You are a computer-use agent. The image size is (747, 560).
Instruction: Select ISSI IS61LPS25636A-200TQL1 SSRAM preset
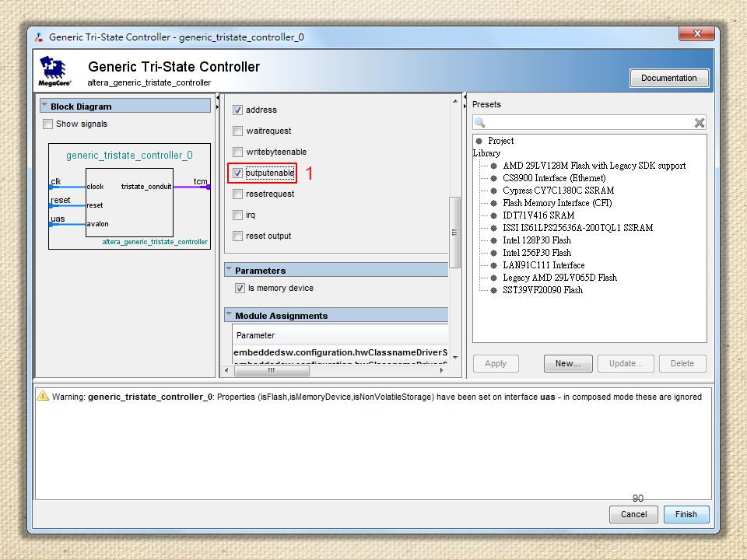pos(578,228)
